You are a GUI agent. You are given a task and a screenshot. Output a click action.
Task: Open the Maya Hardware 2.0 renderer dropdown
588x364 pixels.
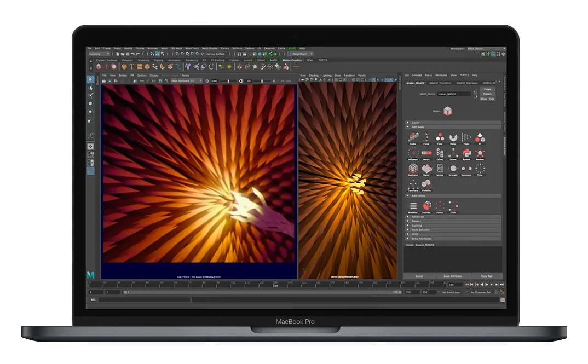[186, 80]
